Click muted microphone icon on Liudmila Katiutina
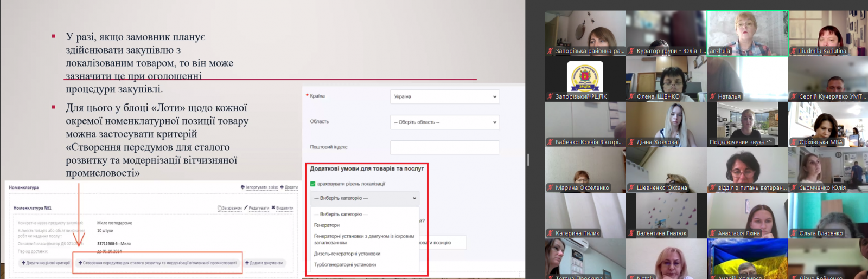This screenshot has height=279, width=868. 794,51
